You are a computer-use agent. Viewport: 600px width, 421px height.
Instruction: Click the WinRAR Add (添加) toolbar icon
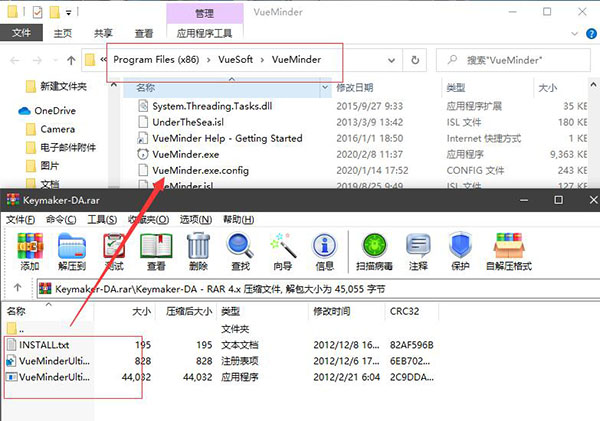click(x=30, y=246)
